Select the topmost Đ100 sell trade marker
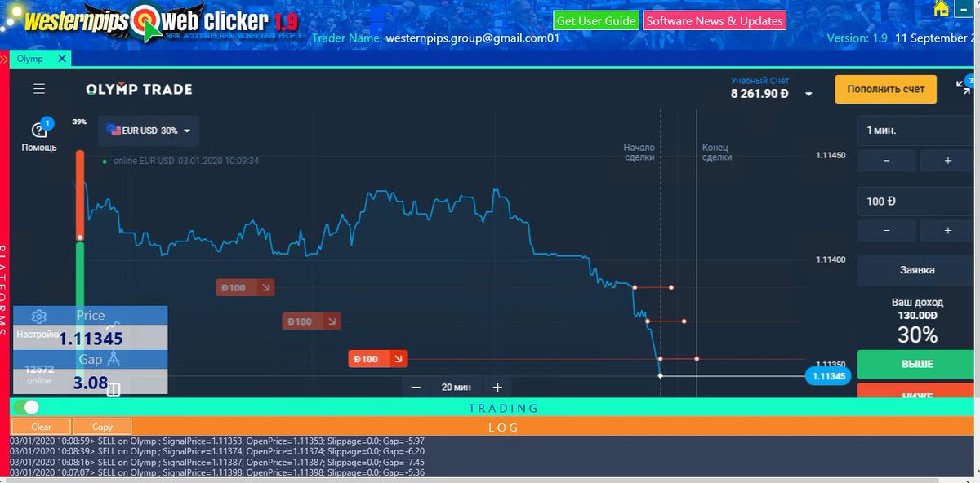 [x=245, y=287]
